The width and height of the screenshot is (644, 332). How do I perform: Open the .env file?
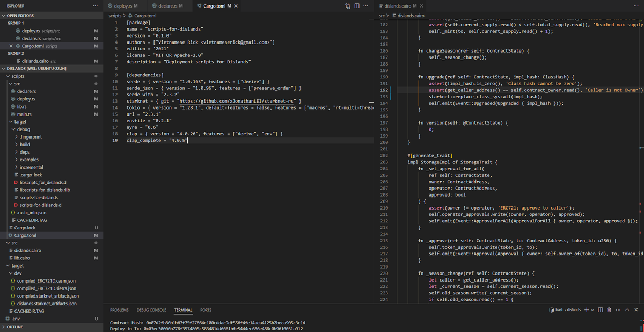52,319
